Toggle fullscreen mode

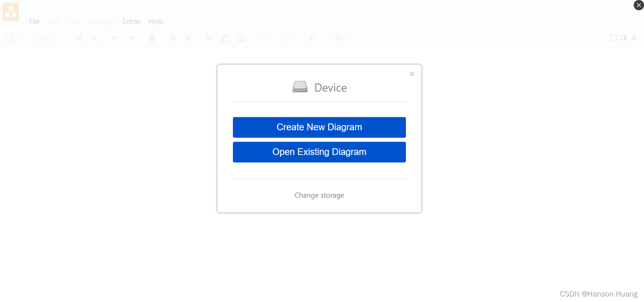tap(614, 38)
